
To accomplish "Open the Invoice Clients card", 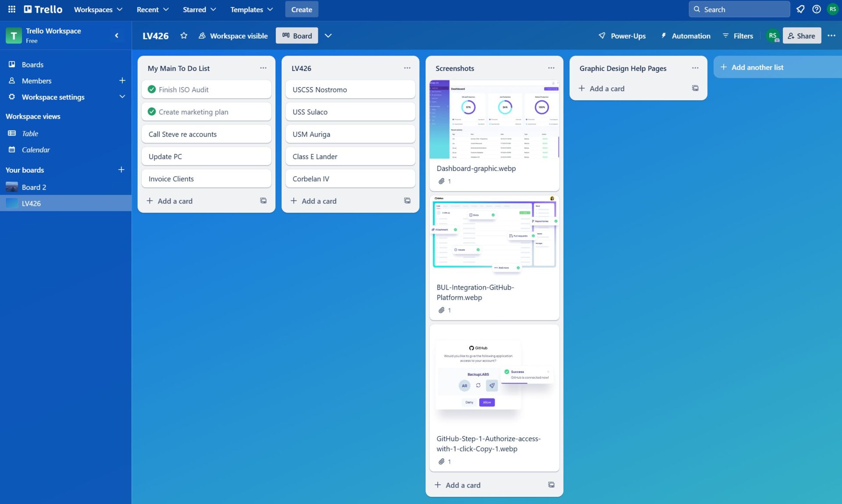I will 206,179.
